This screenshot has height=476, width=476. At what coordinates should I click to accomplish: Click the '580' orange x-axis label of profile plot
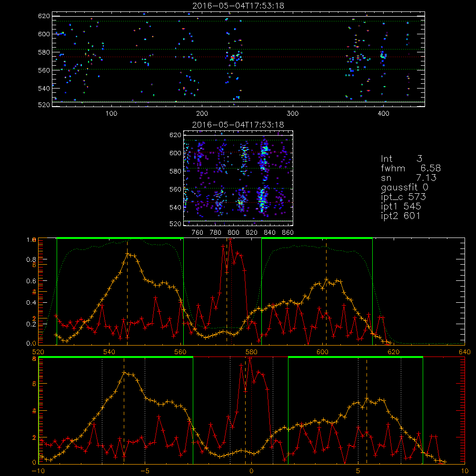pos(251,352)
